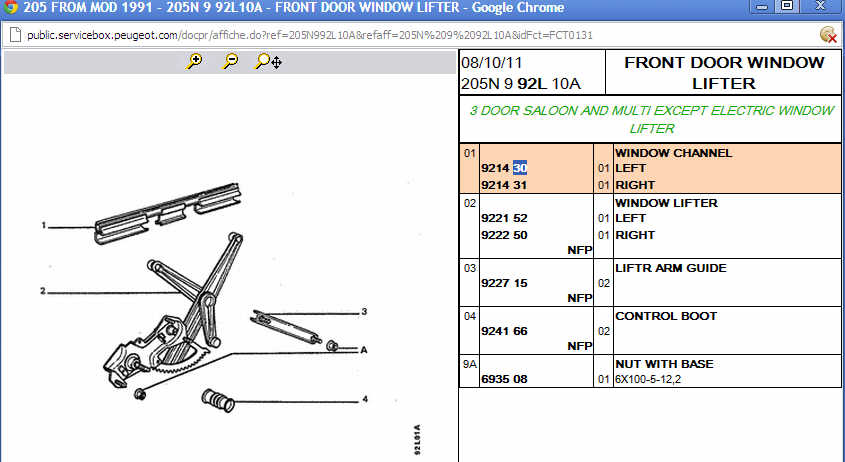Click reference 9A row label
The height and width of the screenshot is (462, 845).
coord(469,364)
